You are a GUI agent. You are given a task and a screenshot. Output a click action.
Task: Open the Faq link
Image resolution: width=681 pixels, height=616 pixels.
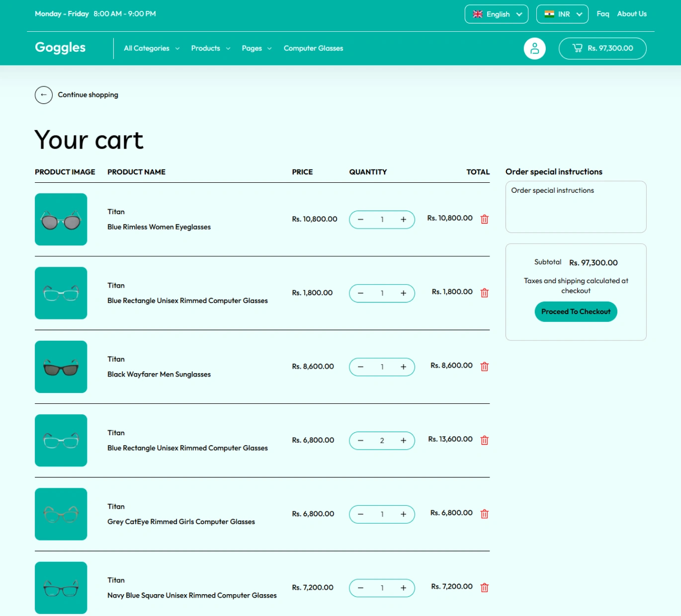(602, 14)
